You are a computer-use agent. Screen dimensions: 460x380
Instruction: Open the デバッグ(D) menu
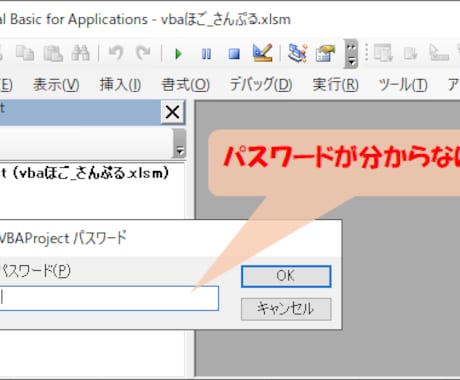pos(261,85)
